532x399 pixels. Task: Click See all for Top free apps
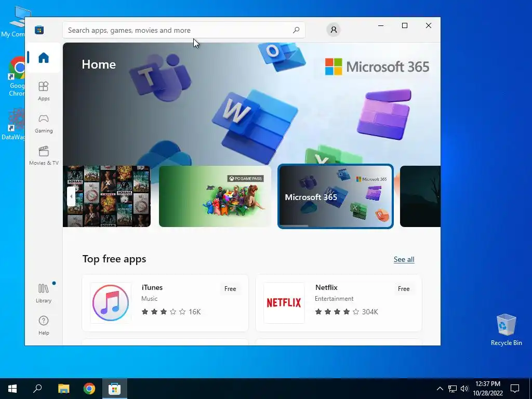[404, 260]
